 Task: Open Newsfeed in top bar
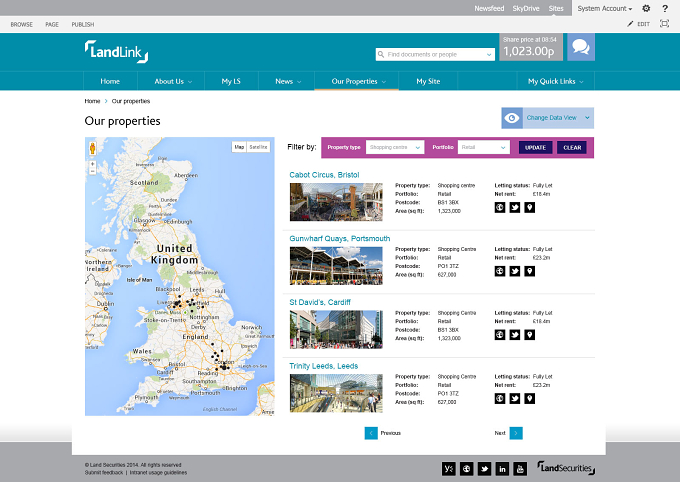(x=489, y=8)
